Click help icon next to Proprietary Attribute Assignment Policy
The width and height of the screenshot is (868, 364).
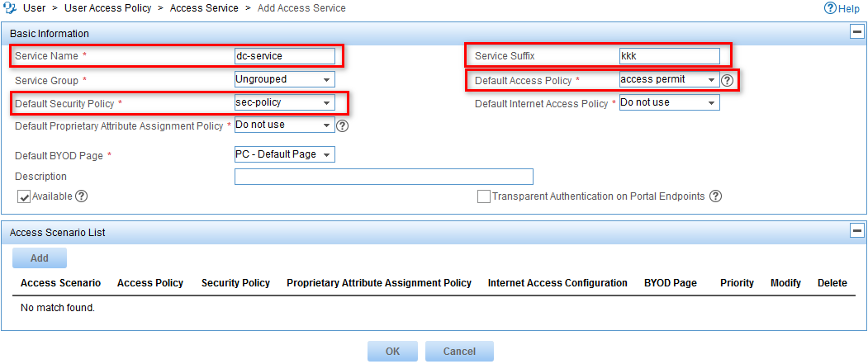pyautogui.click(x=343, y=125)
